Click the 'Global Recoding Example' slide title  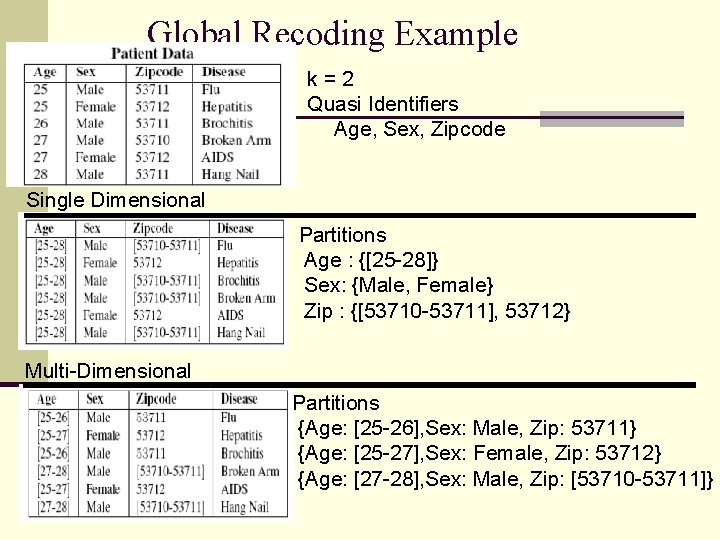pos(332,33)
